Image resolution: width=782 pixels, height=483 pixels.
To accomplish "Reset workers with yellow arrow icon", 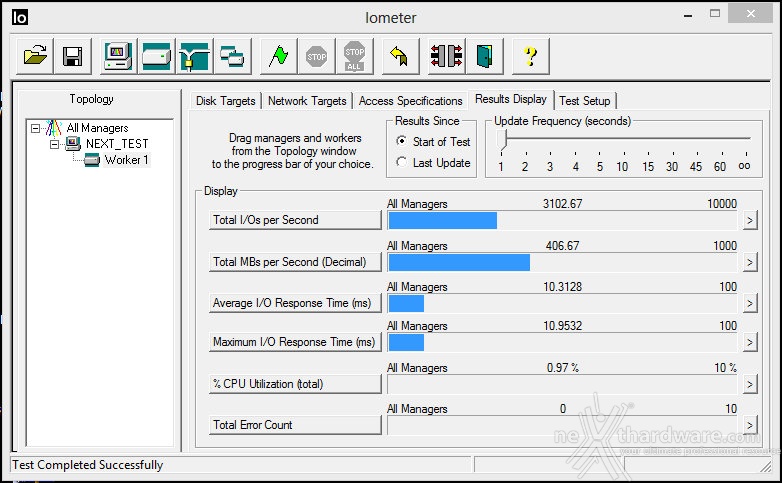I will point(400,55).
